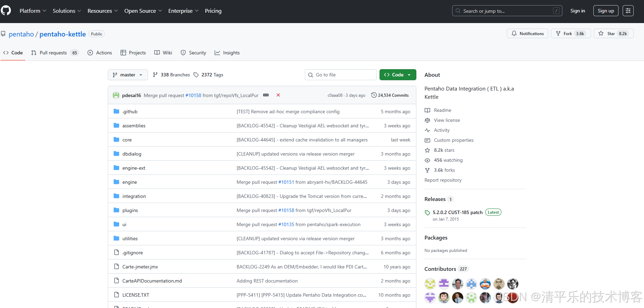The width and height of the screenshot is (644, 308).
Task: Open the c0aaa08 commit hash link
Action: pyautogui.click(x=335, y=95)
